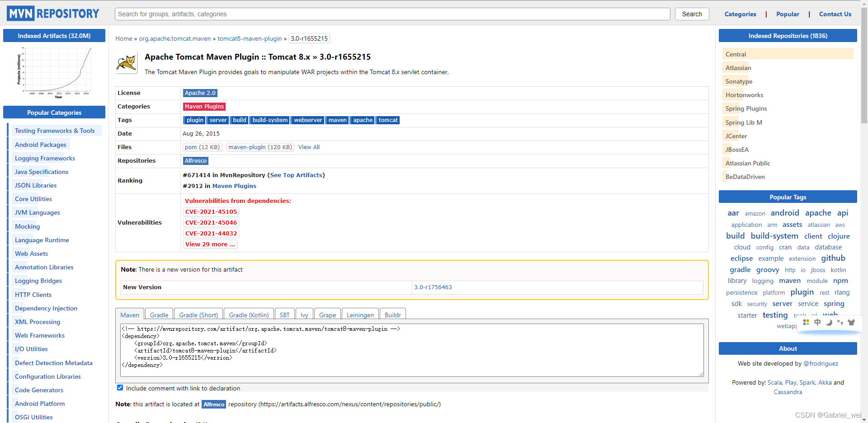Viewport: 868px width, 423px height.
Task: Open CVE-2021-44832 vulnerability
Action: coord(211,234)
